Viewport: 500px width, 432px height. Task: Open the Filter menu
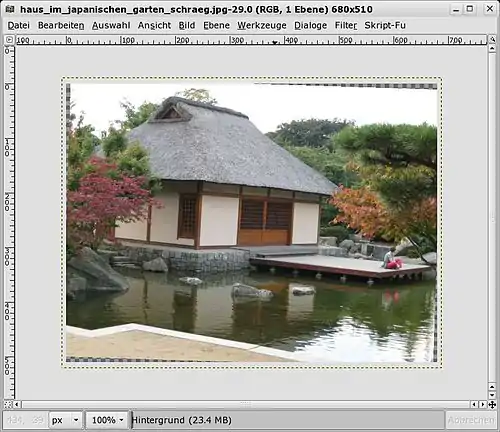346,25
